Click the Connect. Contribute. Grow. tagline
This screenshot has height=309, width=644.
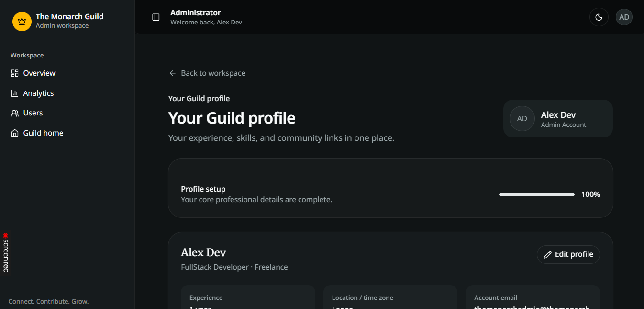(49, 302)
